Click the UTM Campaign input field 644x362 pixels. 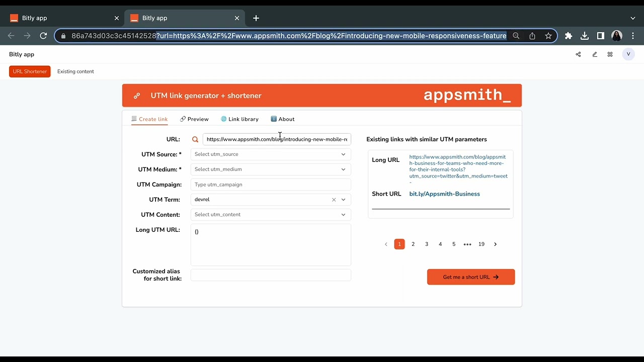pos(271,185)
